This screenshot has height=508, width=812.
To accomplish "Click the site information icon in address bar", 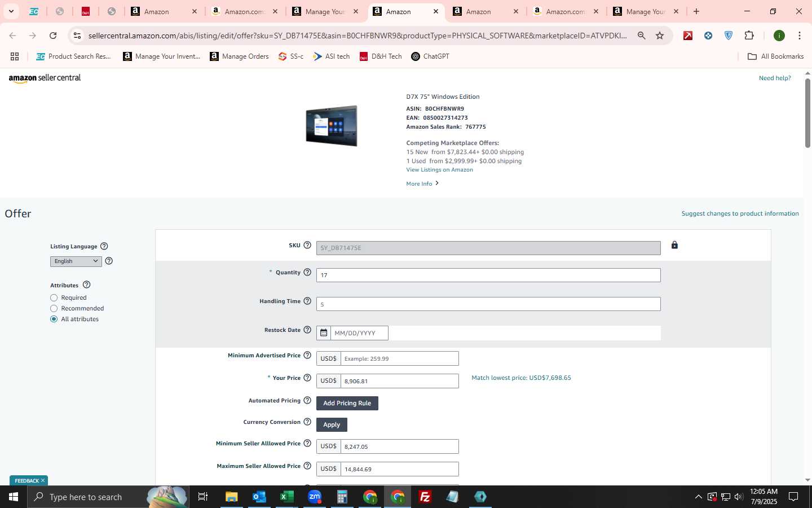I will [77, 36].
